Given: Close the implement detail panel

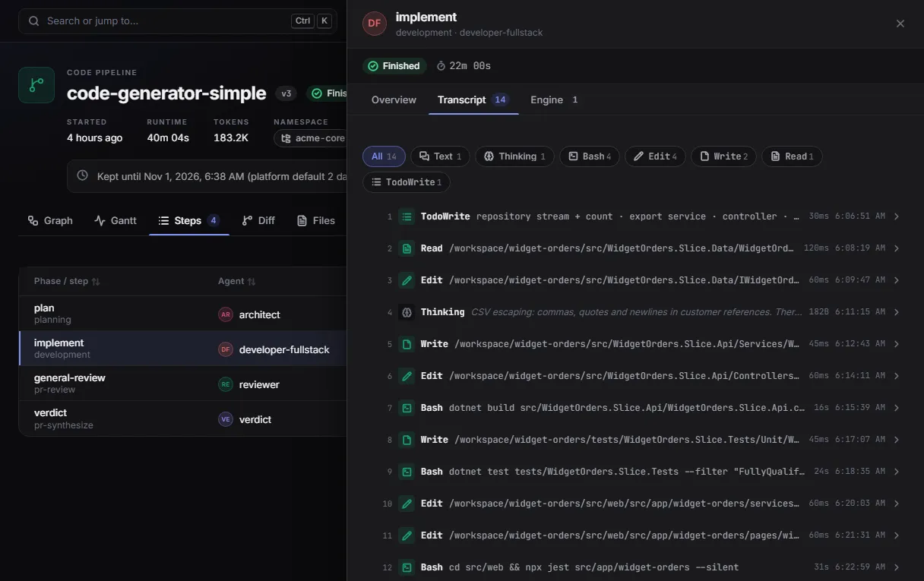Looking at the screenshot, I should (900, 24).
